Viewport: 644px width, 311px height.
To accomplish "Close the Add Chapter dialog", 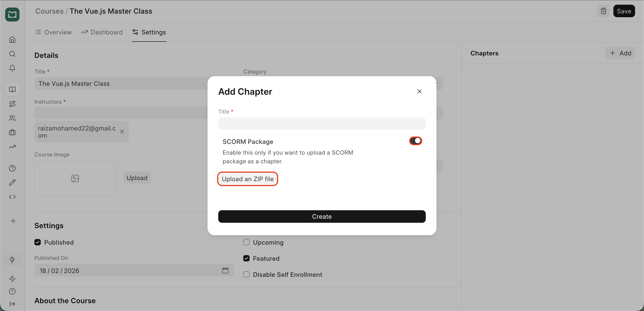I will point(419,91).
